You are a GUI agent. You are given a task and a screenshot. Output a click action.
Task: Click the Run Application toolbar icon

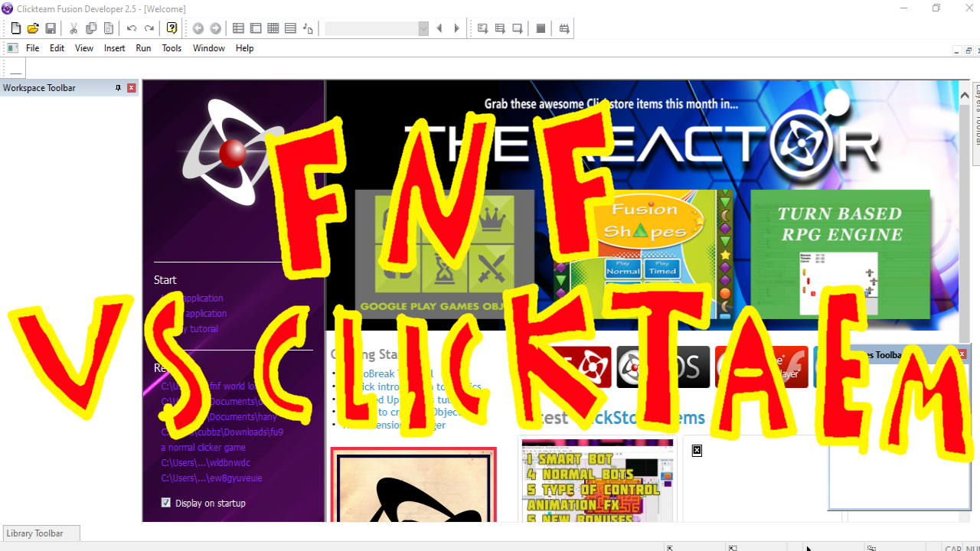click(x=500, y=28)
